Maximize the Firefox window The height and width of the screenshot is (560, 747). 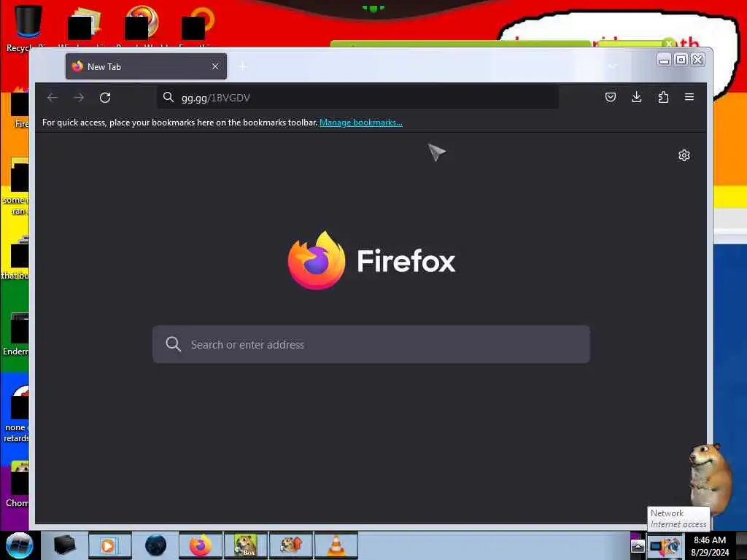pos(681,60)
